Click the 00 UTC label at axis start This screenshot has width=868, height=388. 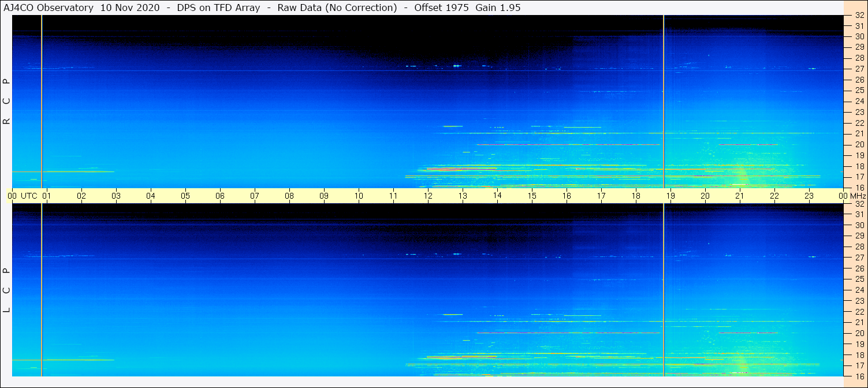(24, 196)
